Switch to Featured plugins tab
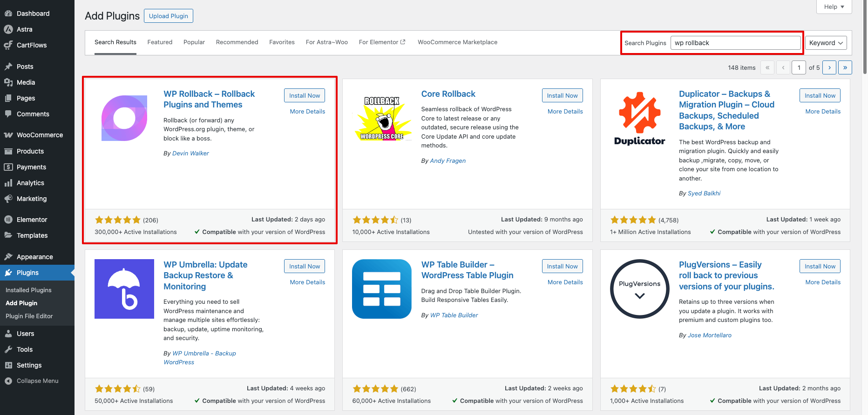Screen dimensions: 868x415 [160, 42]
